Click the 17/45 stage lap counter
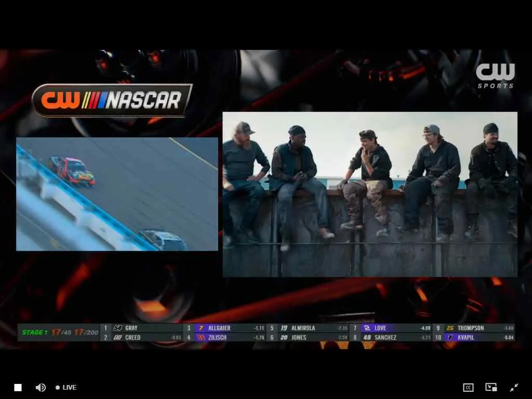This screenshot has width=532, height=399. click(x=61, y=332)
